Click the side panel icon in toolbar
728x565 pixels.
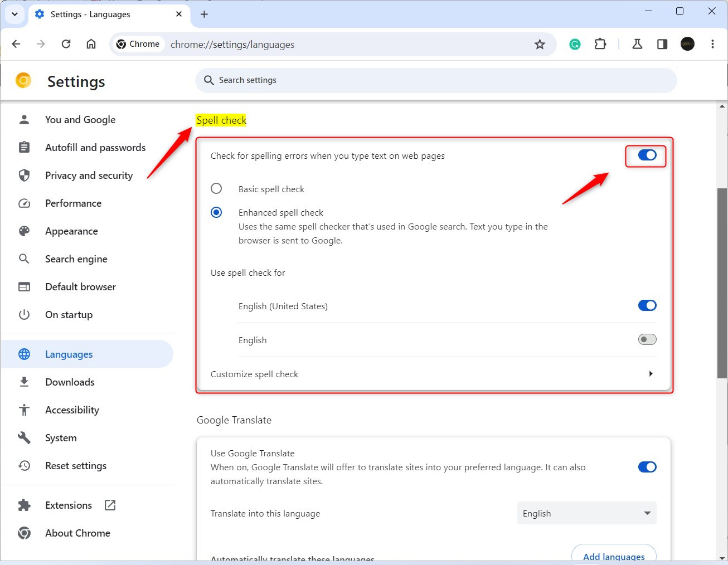(662, 44)
